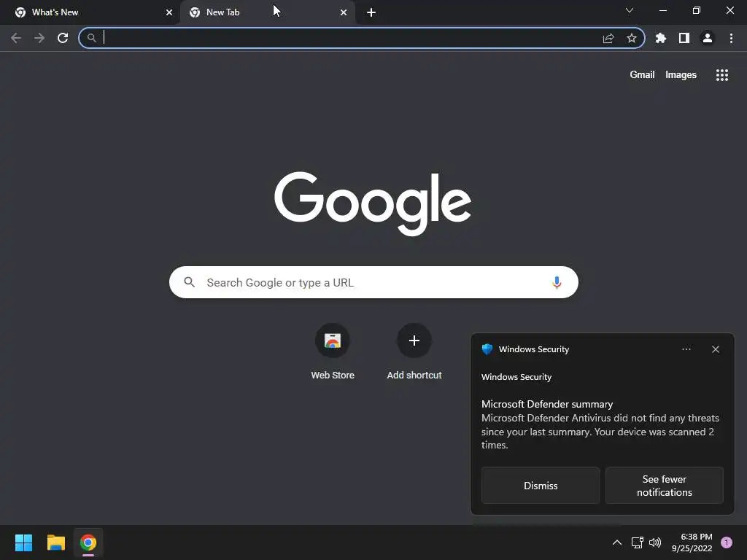Open the Web Store shortcut
The width and height of the screenshot is (747, 560).
(333, 351)
